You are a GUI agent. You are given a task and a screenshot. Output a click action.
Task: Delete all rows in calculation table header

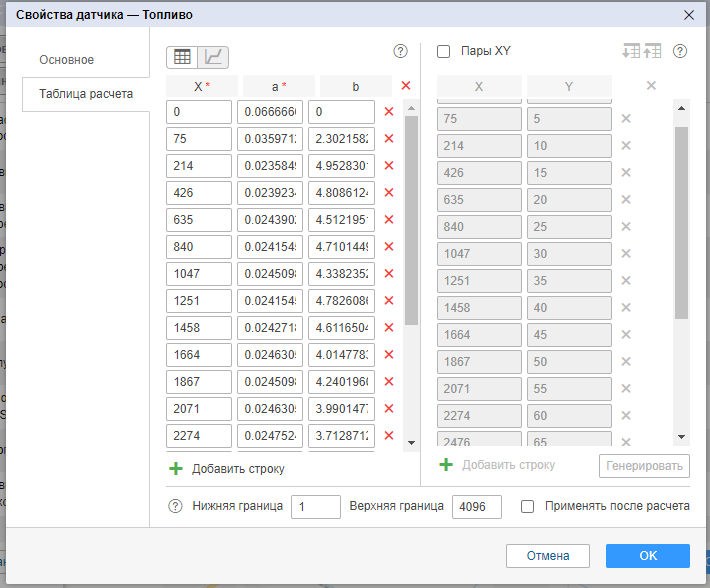406,86
